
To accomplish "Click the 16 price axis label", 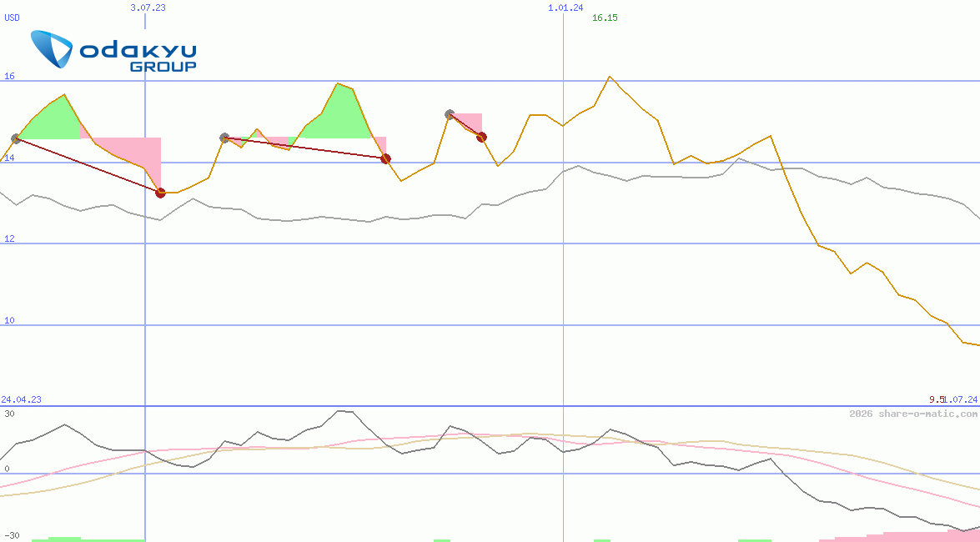I will tap(10, 77).
